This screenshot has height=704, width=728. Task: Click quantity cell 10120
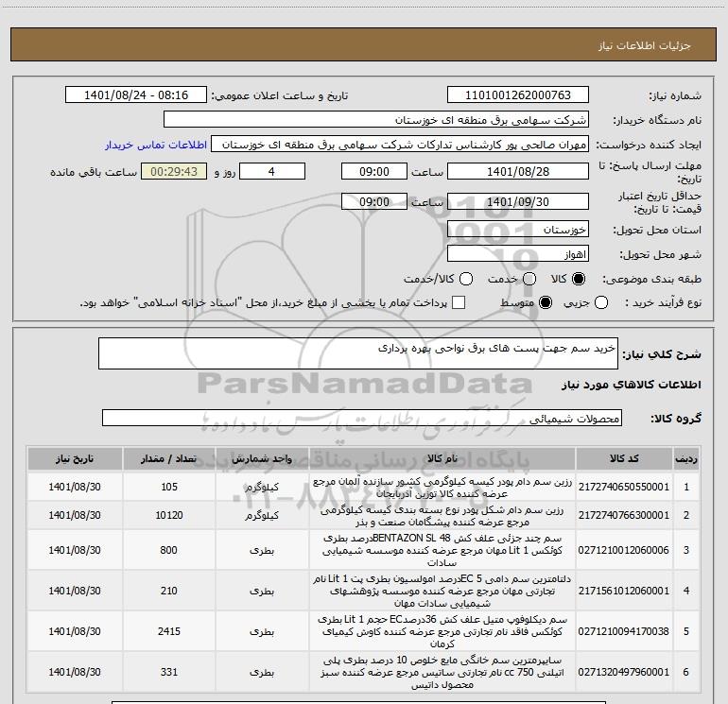(169, 515)
